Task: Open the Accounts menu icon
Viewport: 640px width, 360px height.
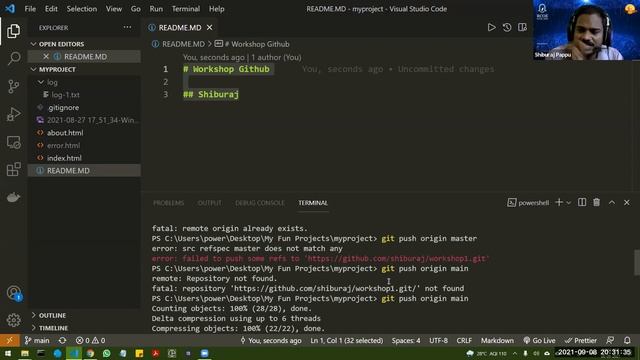Action: pos(14,293)
